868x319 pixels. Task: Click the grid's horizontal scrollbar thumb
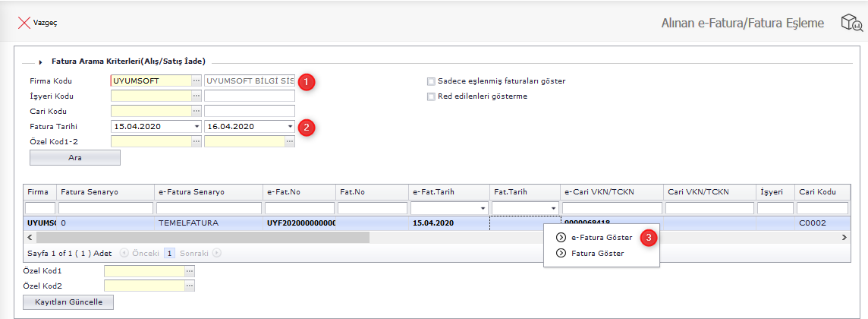click(197, 238)
